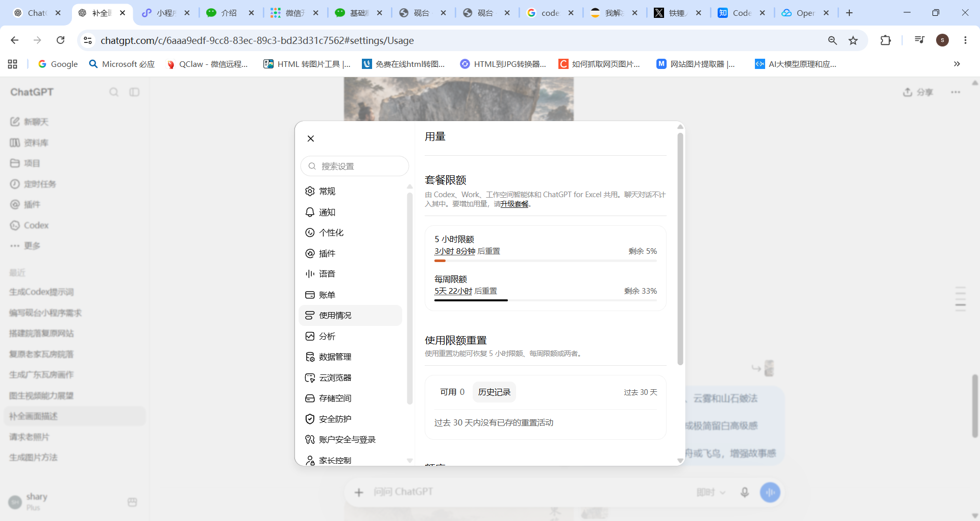Open the browser extensions puzzle icon

[886, 40]
